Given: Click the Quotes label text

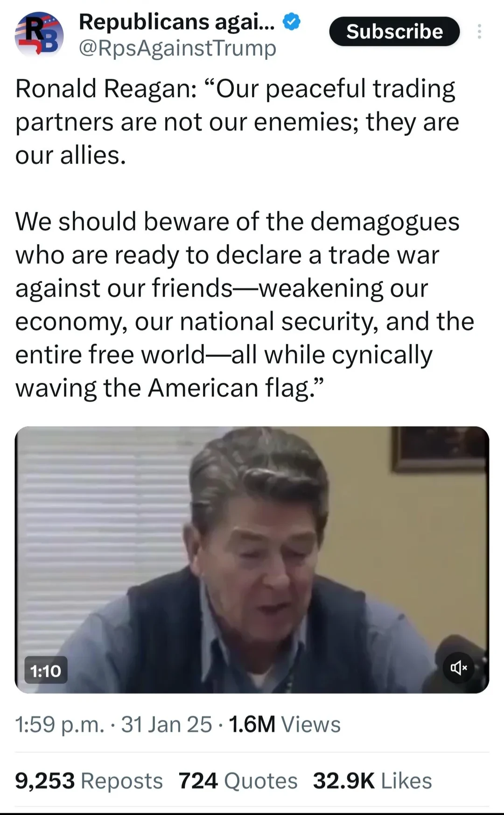Looking at the screenshot, I should (x=261, y=781).
